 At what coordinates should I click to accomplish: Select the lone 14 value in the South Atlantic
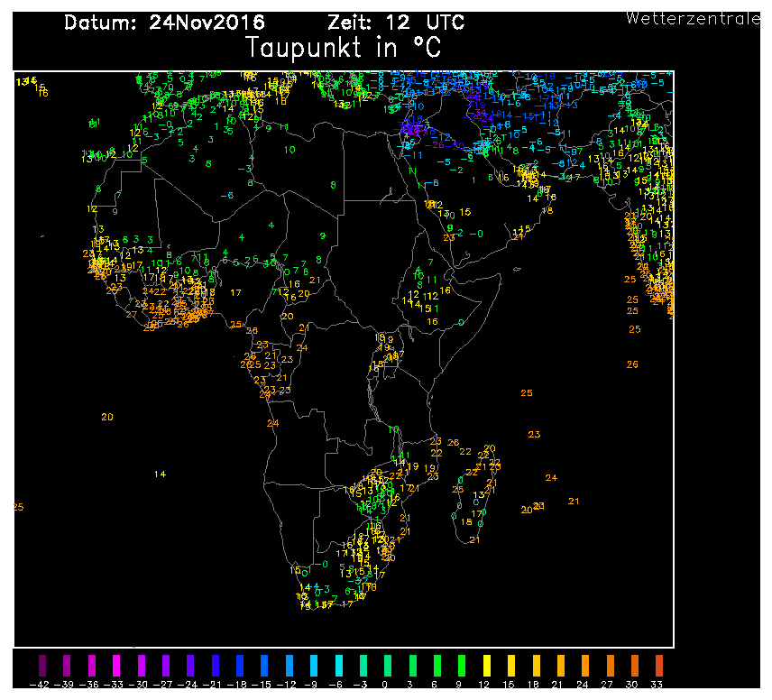pos(160,474)
